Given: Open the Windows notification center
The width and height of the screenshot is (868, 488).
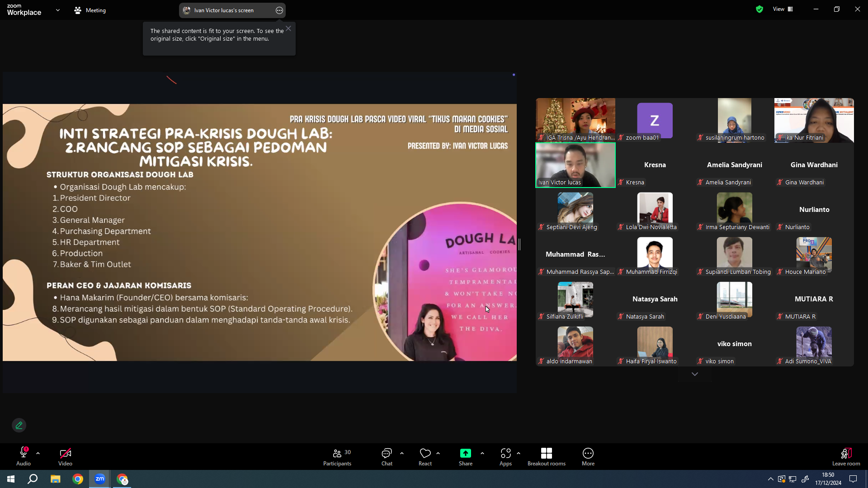Looking at the screenshot, I should tap(853, 479).
